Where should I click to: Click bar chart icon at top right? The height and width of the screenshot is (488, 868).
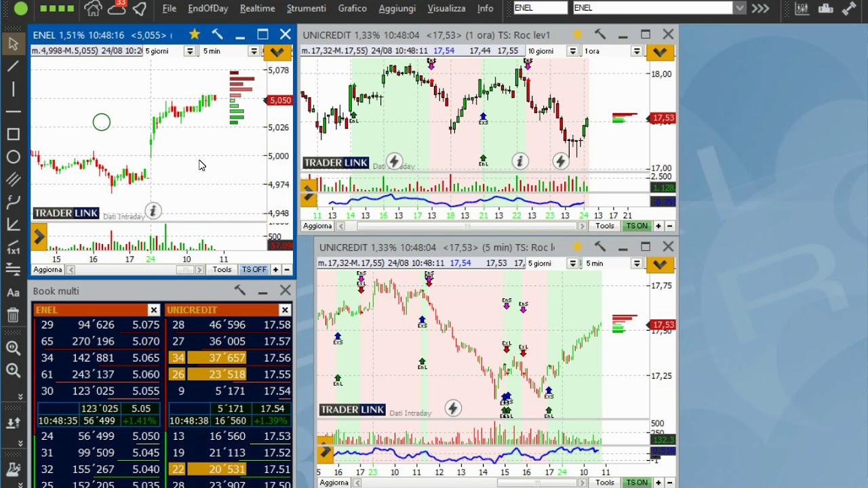click(802, 8)
